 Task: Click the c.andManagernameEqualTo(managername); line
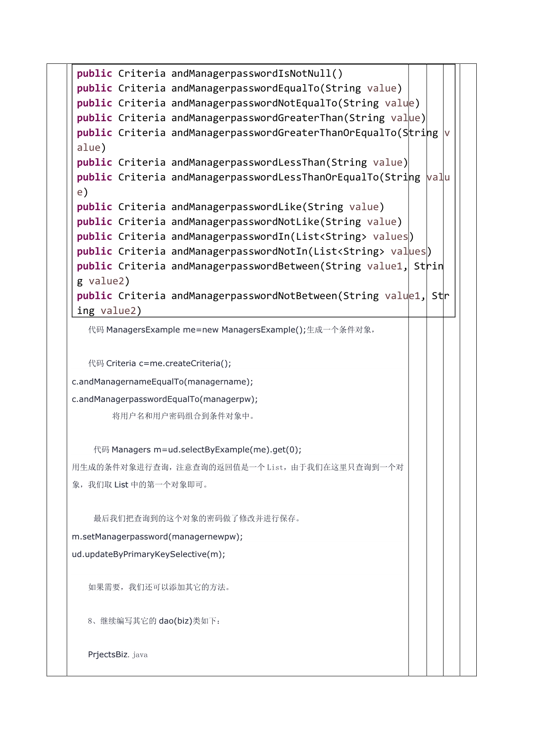pyautogui.click(x=162, y=382)
